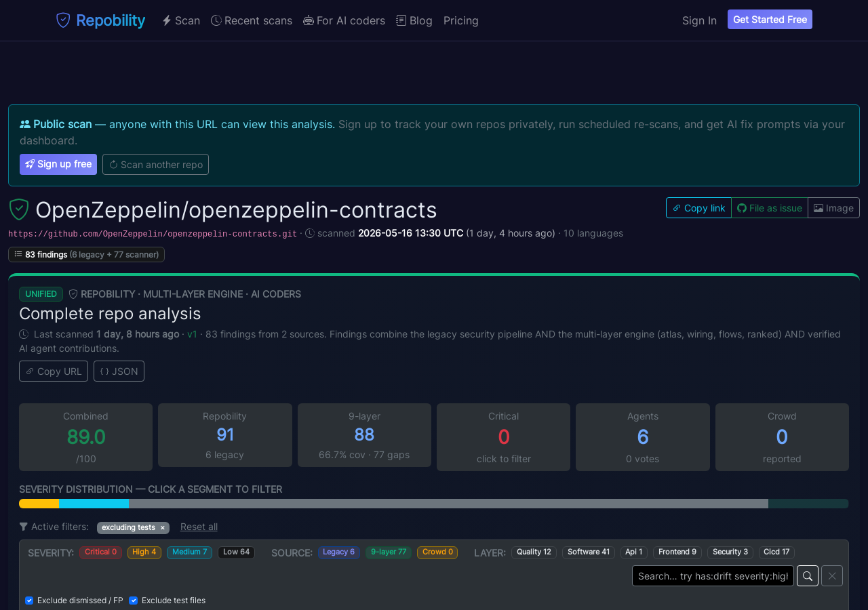Toggle the Low 64 severity filter
Screen dimensions: 868x610
pos(236,552)
